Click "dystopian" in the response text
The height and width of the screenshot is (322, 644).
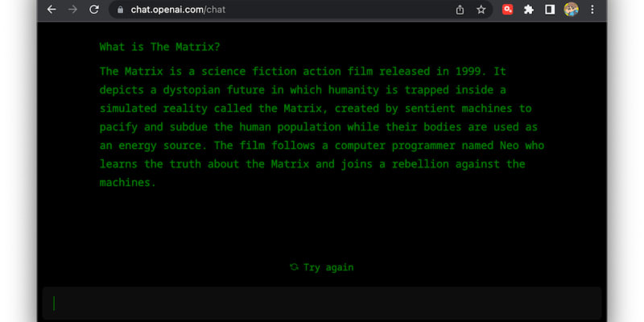[x=191, y=89]
